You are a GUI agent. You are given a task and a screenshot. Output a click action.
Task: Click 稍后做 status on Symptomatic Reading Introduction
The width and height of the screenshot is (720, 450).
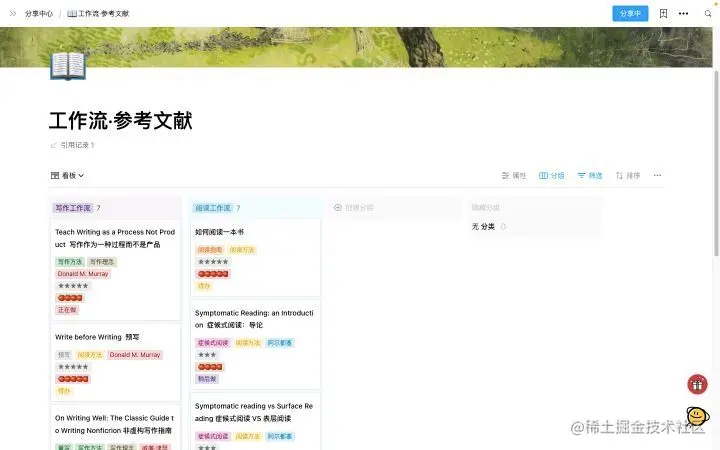tap(207, 379)
